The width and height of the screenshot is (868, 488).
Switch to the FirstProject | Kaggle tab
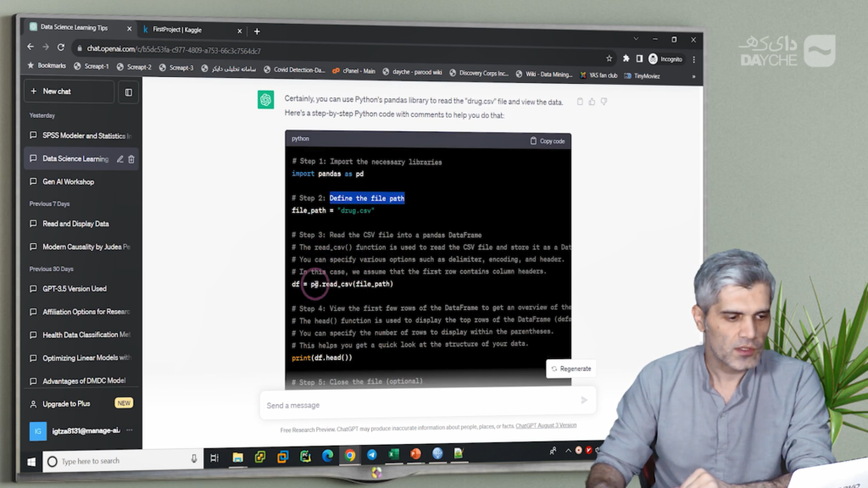(177, 30)
